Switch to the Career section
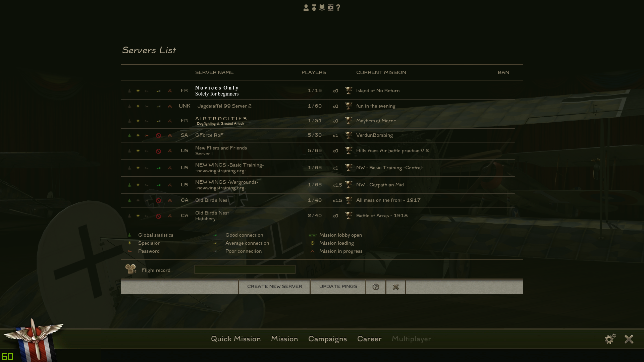 coord(369,339)
